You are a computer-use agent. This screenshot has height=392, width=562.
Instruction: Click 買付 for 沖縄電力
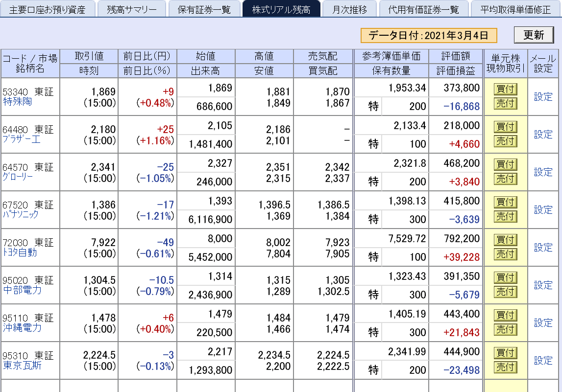505,315
